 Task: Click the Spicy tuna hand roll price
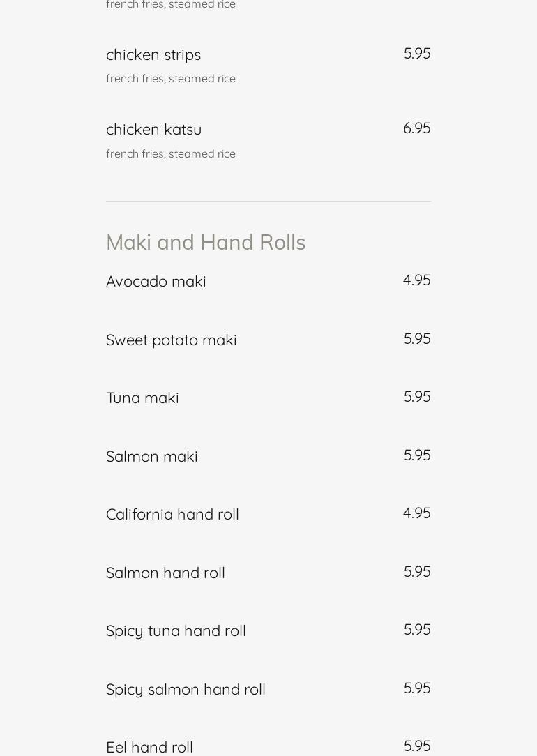(x=417, y=629)
